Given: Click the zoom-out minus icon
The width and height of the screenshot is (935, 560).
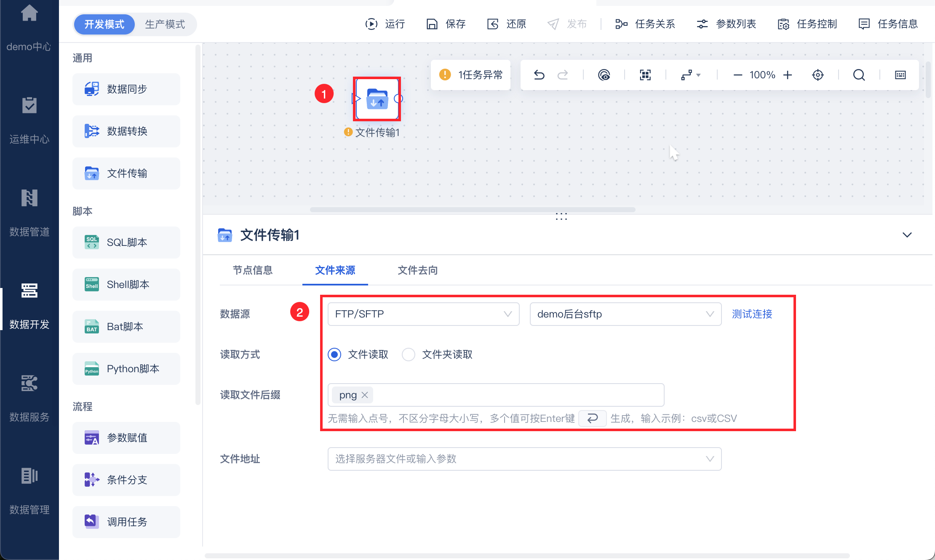Looking at the screenshot, I should [x=737, y=75].
